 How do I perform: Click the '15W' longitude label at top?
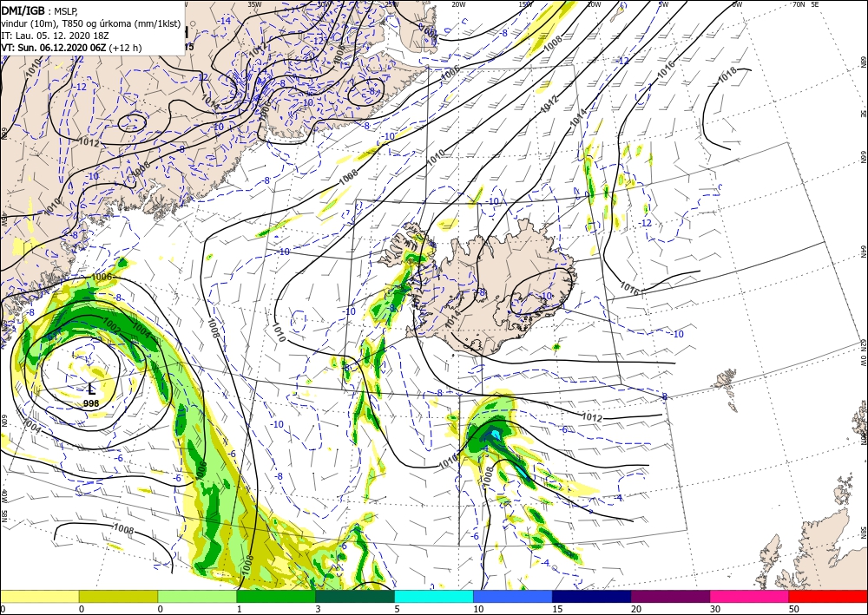(525, 4)
